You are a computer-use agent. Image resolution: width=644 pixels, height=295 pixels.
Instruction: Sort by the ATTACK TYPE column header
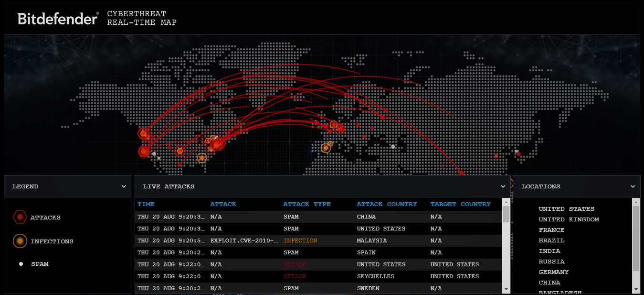click(x=307, y=204)
